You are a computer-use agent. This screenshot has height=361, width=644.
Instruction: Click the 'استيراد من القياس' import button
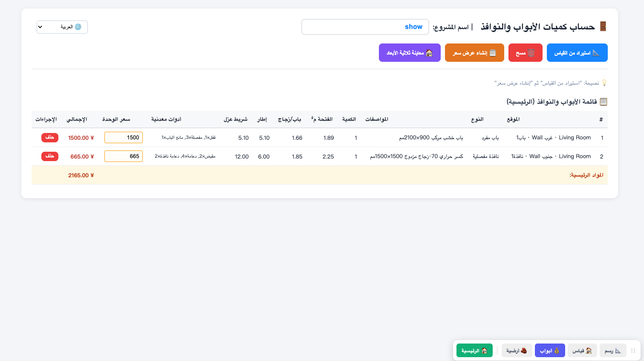coord(577,53)
